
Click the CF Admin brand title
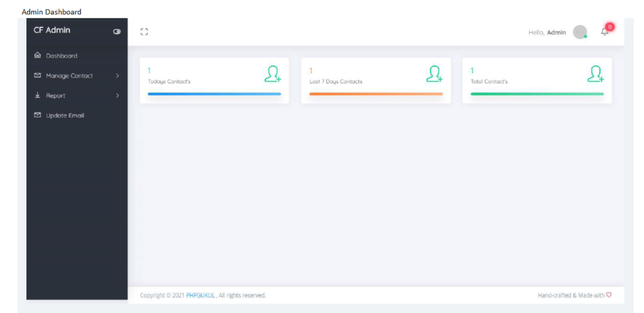(x=52, y=30)
